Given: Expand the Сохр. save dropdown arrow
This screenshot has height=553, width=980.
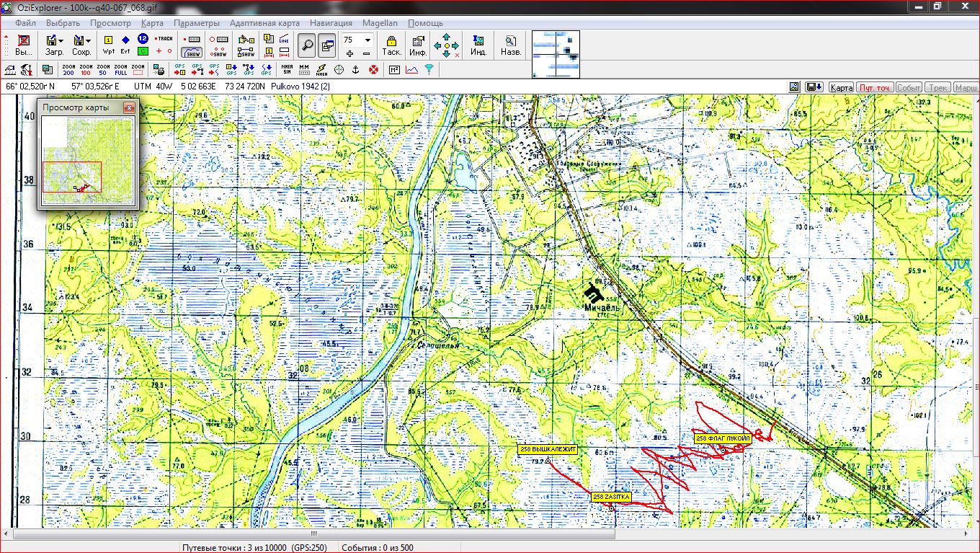Looking at the screenshot, I should [89, 41].
